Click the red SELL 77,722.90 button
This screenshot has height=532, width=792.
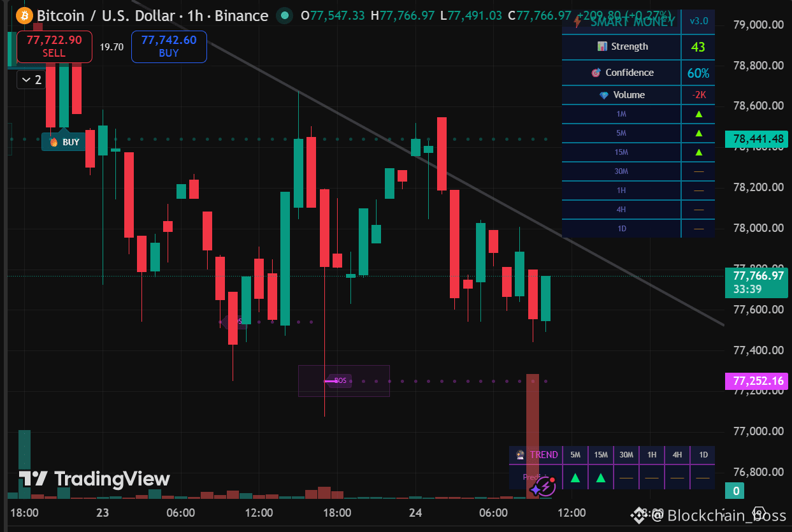coord(54,47)
